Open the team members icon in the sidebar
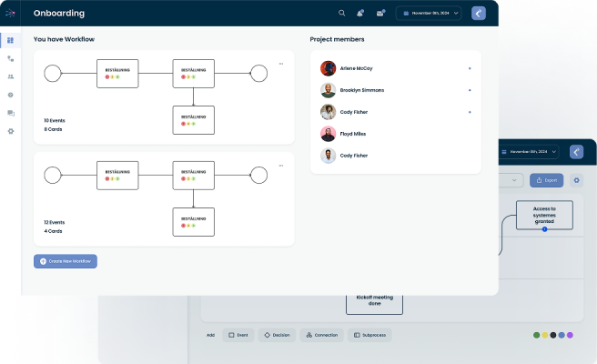The height and width of the screenshot is (364, 597). coord(11,76)
